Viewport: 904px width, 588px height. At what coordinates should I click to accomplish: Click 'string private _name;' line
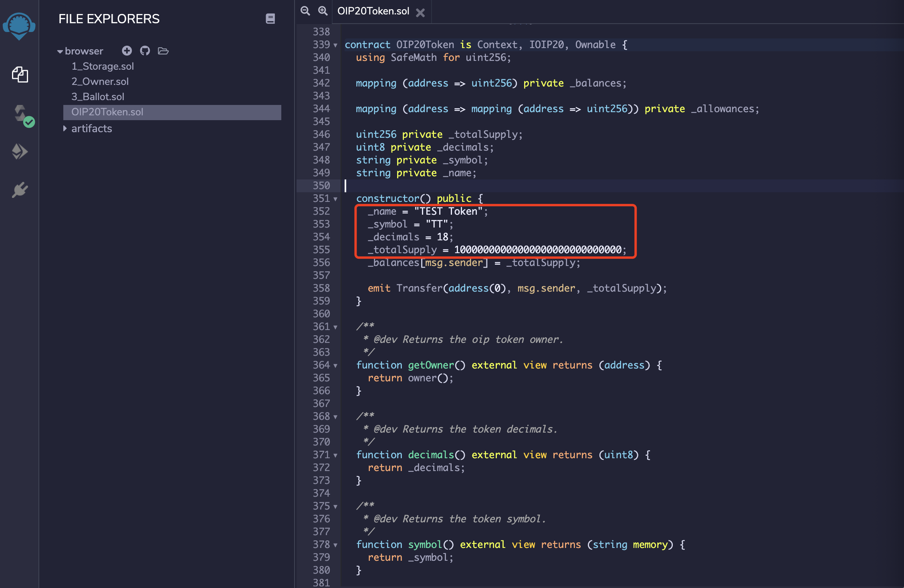click(x=416, y=173)
